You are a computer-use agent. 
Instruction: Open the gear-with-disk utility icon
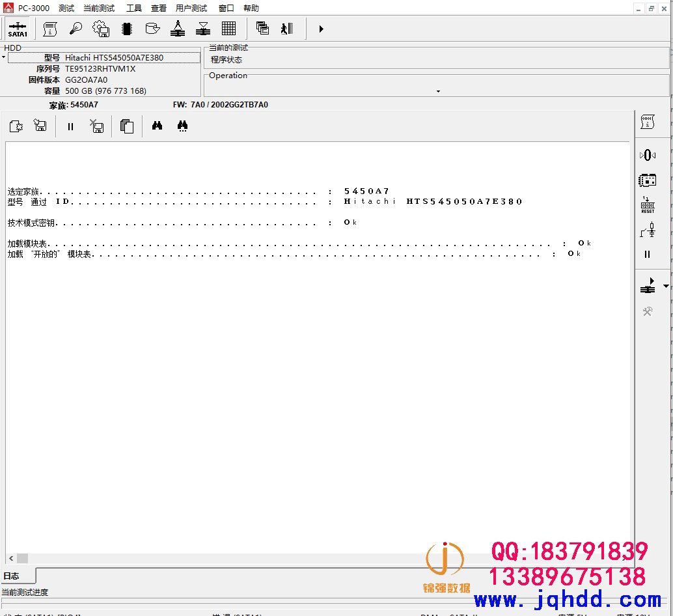coord(102,29)
